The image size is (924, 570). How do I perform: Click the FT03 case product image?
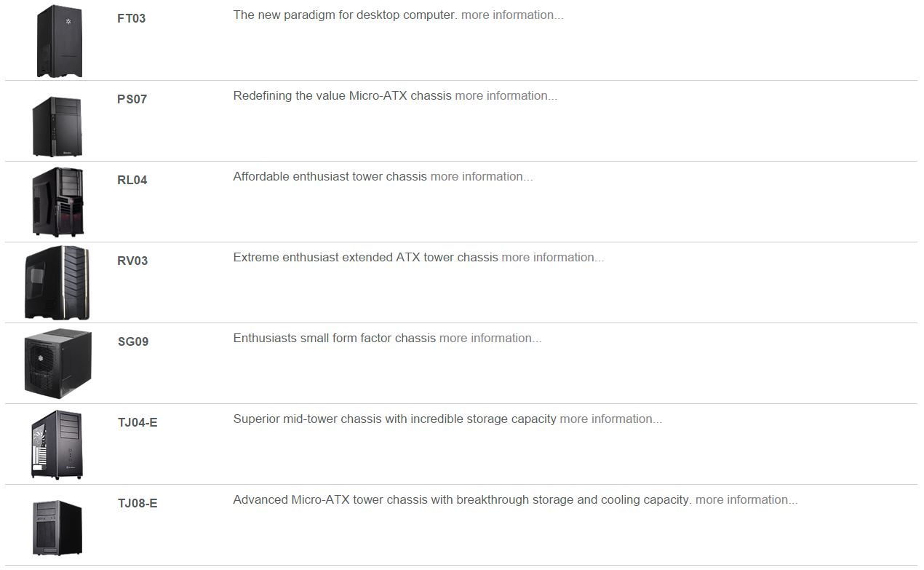click(59, 41)
